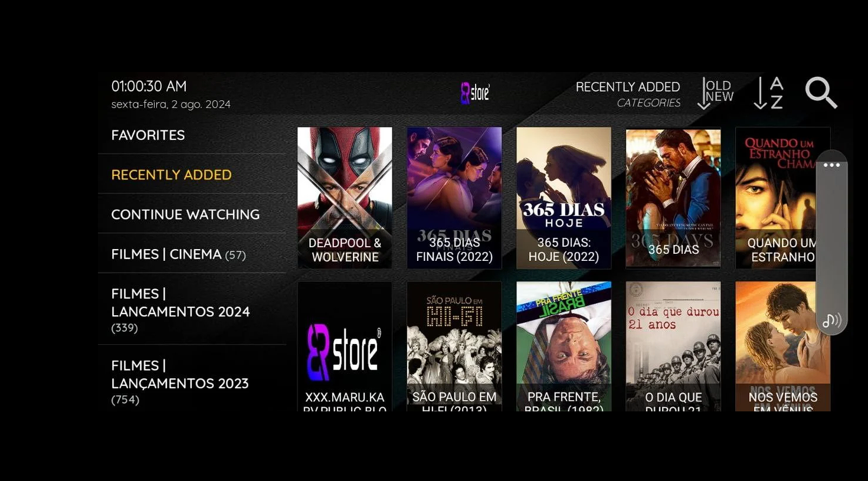
Task: Click the Recently Added Categories header label
Action: tap(627, 94)
